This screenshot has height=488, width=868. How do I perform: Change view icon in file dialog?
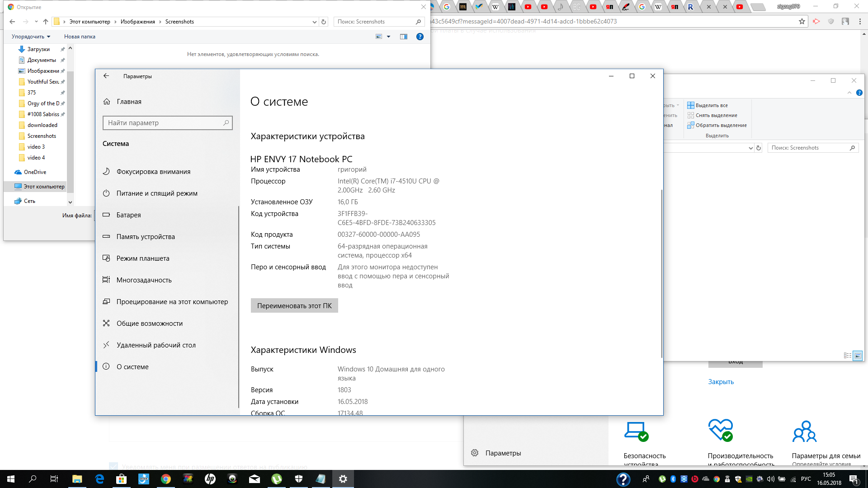pyautogui.click(x=379, y=37)
